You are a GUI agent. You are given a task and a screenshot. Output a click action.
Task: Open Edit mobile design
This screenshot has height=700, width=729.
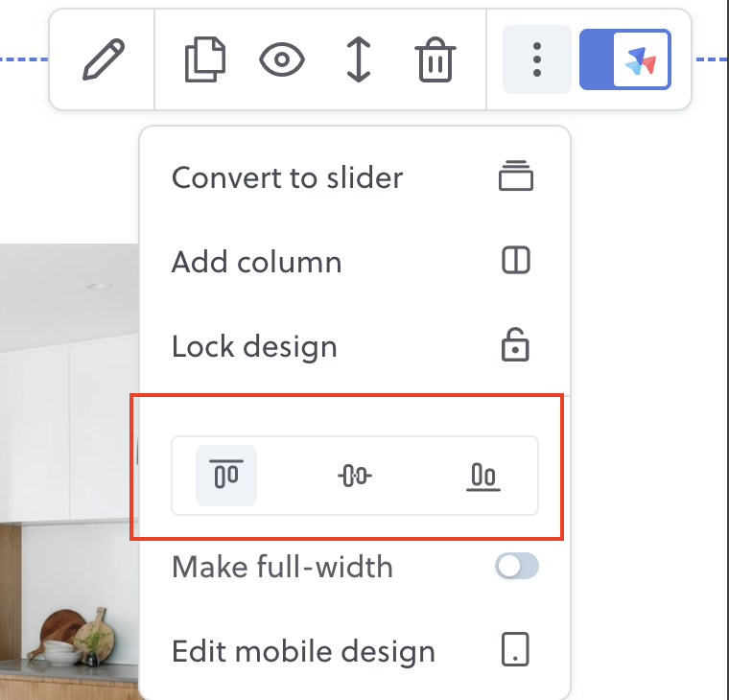pos(303,652)
